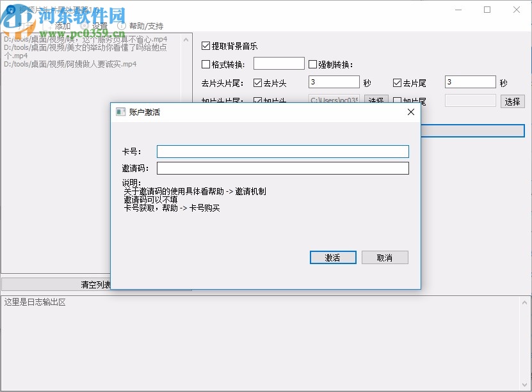Uncheck the 去片头 checkbox

pos(257,82)
